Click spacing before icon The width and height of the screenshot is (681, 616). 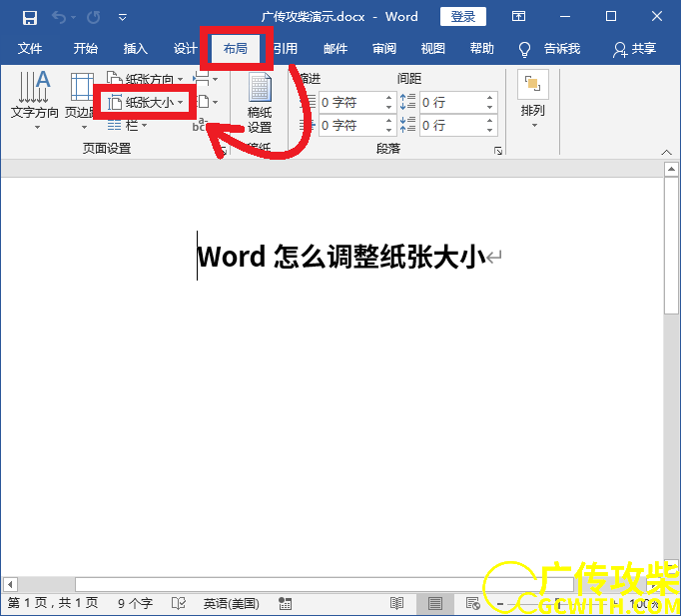(x=407, y=102)
